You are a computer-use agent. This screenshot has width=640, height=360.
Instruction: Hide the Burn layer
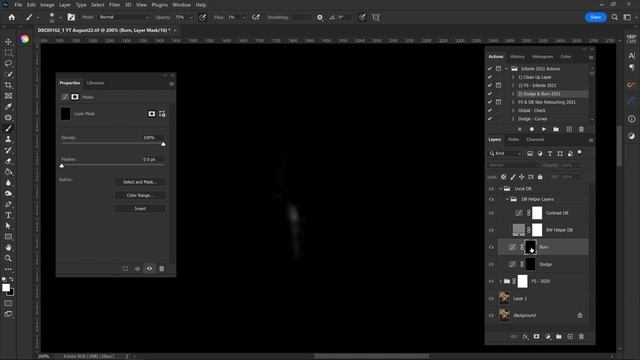(491, 247)
